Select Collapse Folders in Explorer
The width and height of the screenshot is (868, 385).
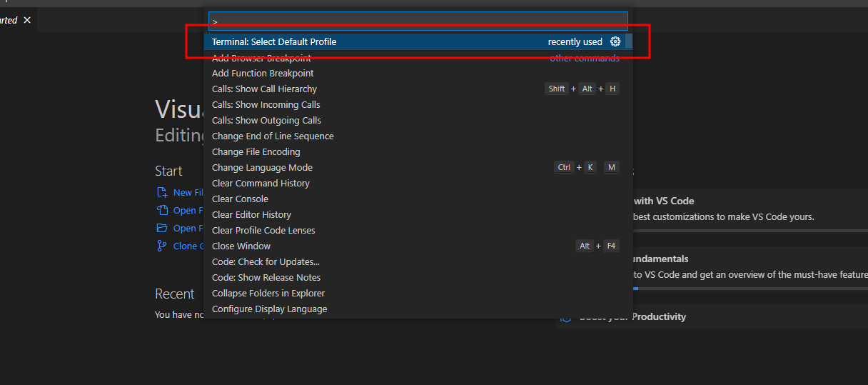(x=415, y=293)
